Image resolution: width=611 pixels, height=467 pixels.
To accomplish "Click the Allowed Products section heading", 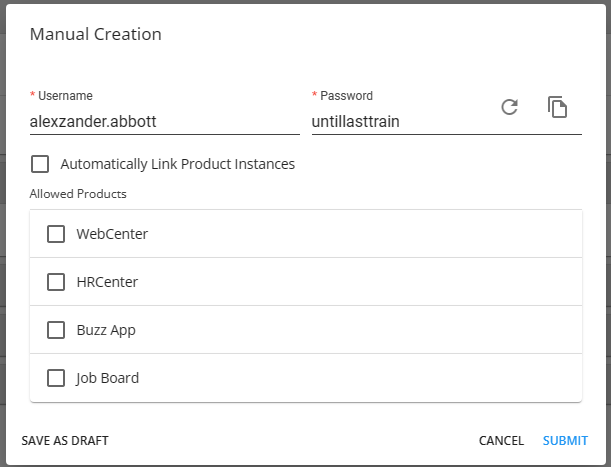I will click(78, 193).
